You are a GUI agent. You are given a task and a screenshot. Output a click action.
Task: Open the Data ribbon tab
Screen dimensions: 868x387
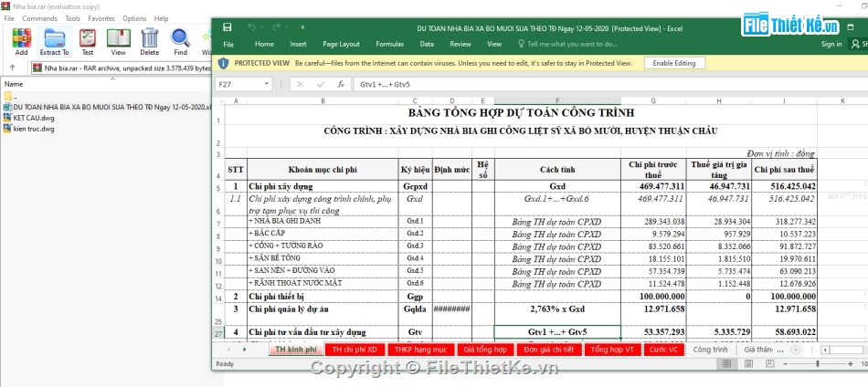click(x=427, y=44)
